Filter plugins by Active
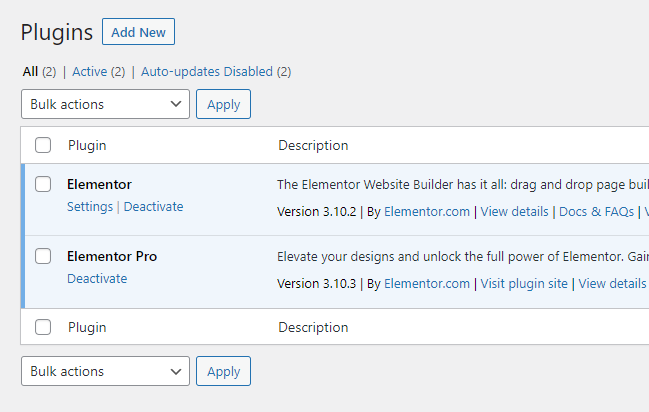This screenshot has height=412, width=649. (90, 72)
